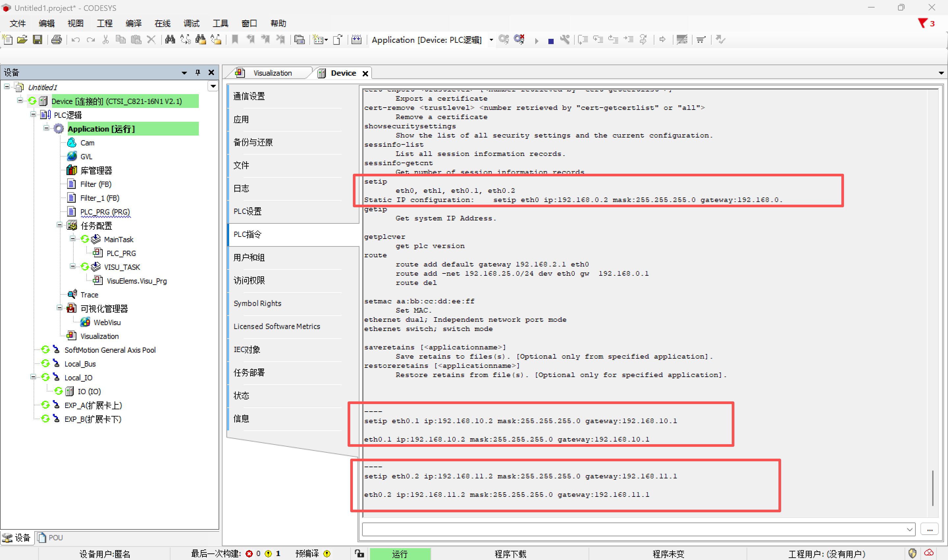Open the 视图 menu
Image resolution: width=948 pixels, height=560 pixels.
tap(75, 23)
